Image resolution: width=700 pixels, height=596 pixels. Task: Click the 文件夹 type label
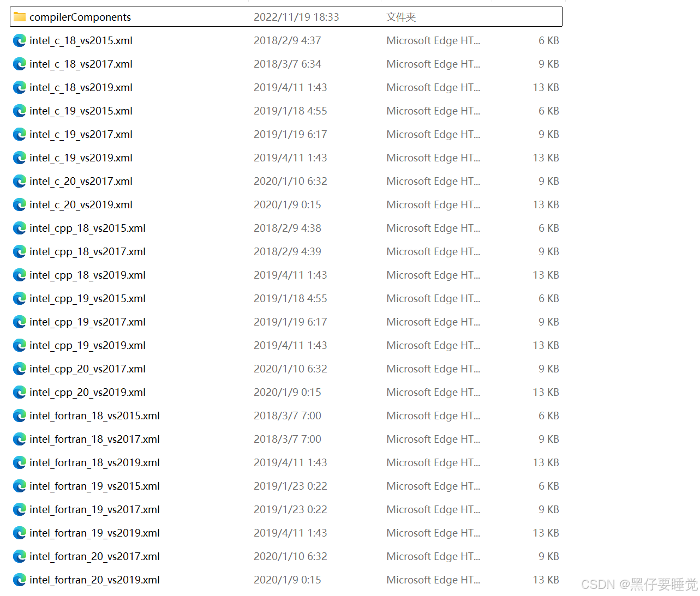(401, 17)
